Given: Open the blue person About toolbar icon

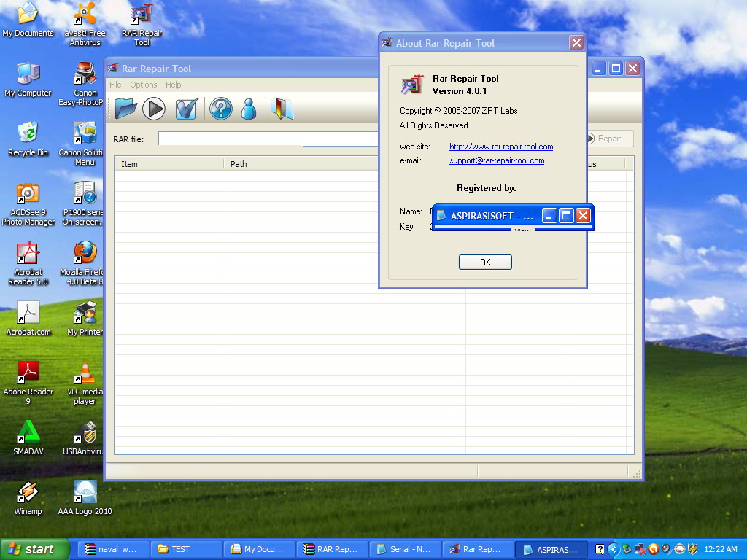Looking at the screenshot, I should coord(248,109).
